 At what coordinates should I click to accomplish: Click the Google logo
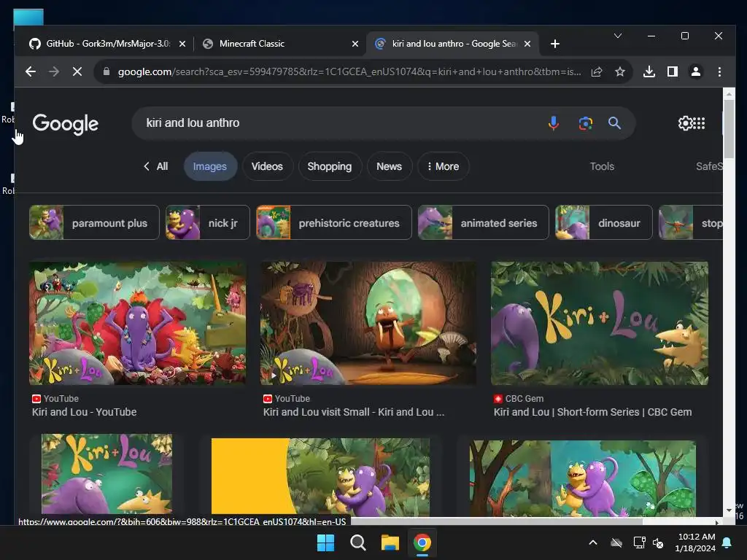(x=65, y=124)
